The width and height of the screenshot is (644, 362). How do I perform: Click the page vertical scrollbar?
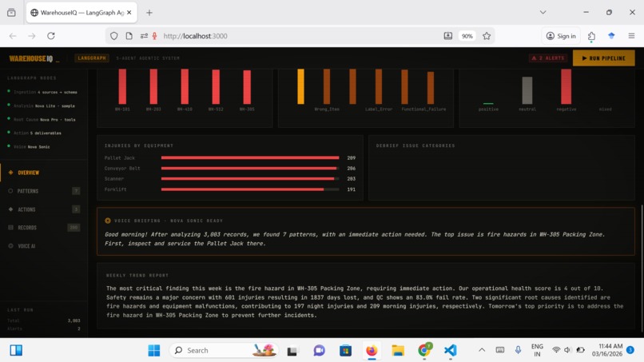coord(642,267)
